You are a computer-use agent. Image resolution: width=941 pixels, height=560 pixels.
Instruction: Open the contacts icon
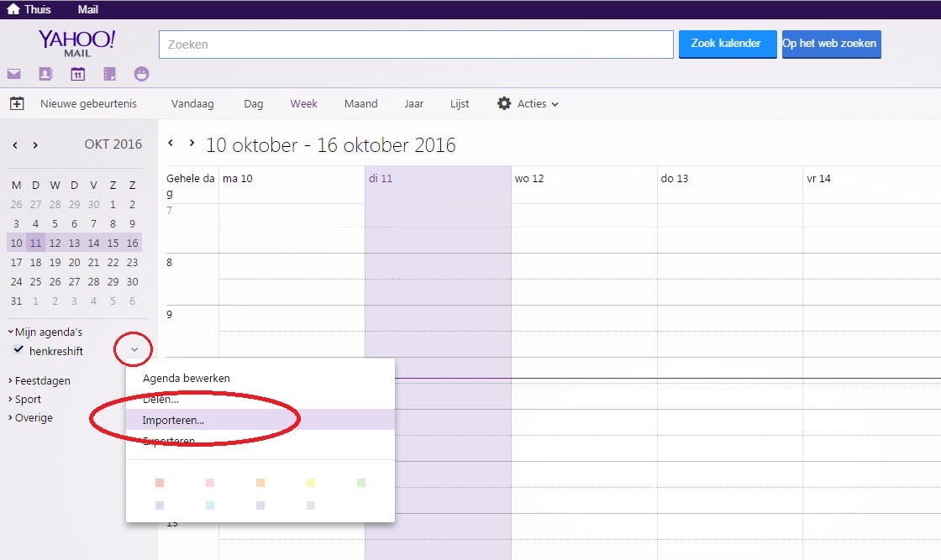click(45, 74)
